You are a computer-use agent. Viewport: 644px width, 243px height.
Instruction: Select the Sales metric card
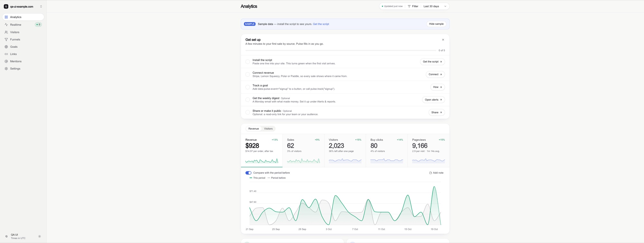[x=303, y=150]
